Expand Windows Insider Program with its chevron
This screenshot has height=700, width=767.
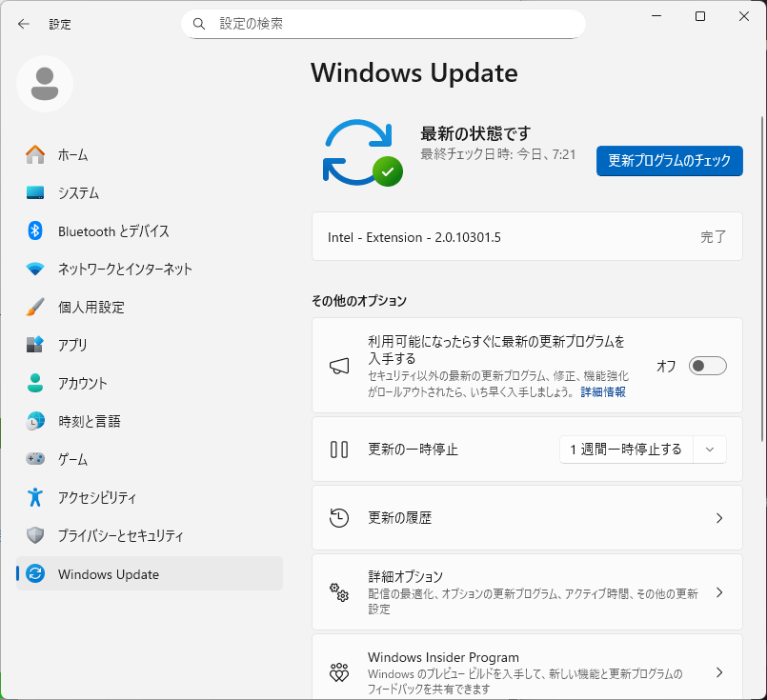click(720, 671)
